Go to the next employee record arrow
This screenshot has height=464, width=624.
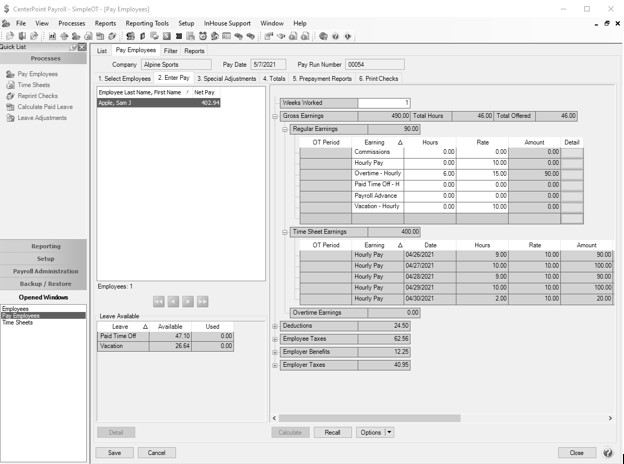[x=187, y=301]
